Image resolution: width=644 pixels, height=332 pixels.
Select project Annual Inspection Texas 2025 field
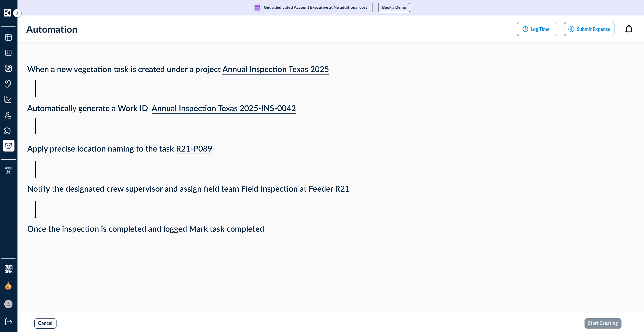(276, 69)
